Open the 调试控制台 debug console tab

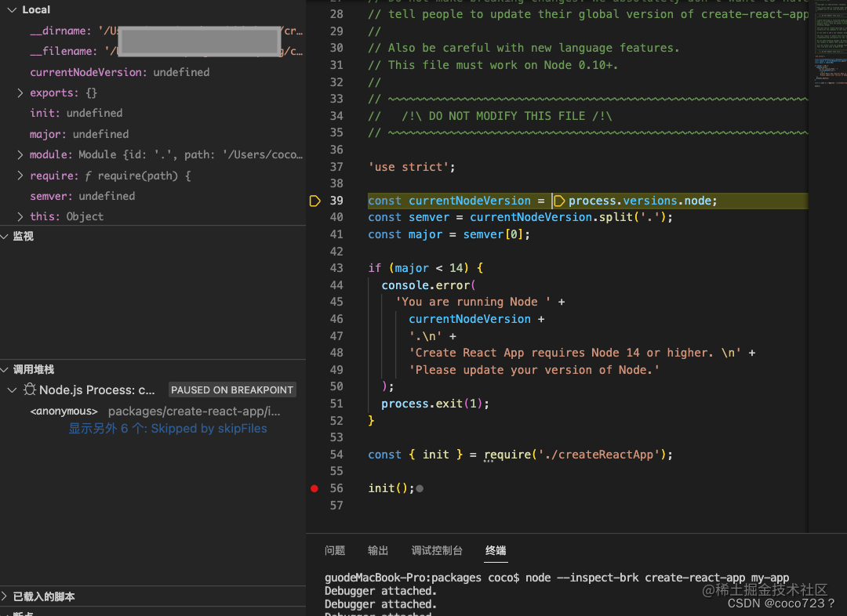click(437, 550)
